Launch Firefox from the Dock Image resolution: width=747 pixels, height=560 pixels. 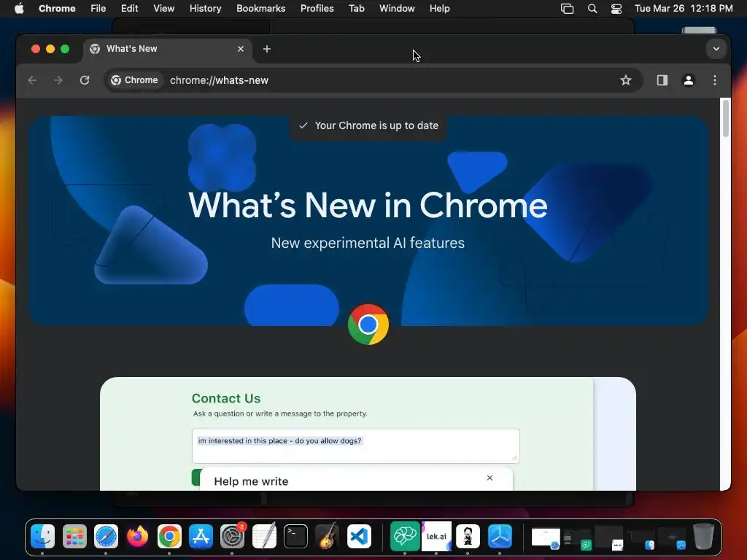(x=138, y=536)
